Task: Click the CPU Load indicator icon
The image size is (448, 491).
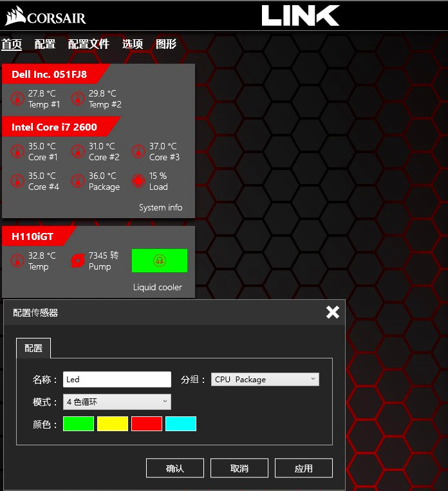Action: pos(138,181)
